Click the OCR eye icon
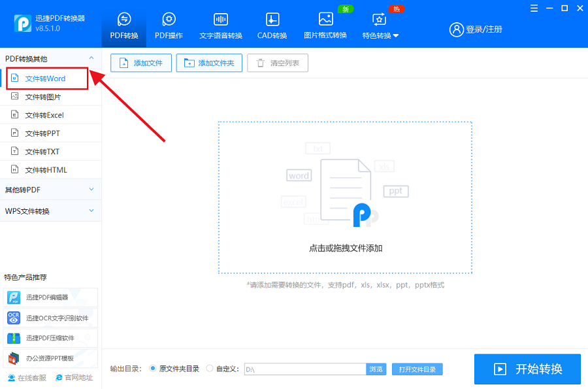Viewport: 588px width, 389px height. [x=14, y=318]
